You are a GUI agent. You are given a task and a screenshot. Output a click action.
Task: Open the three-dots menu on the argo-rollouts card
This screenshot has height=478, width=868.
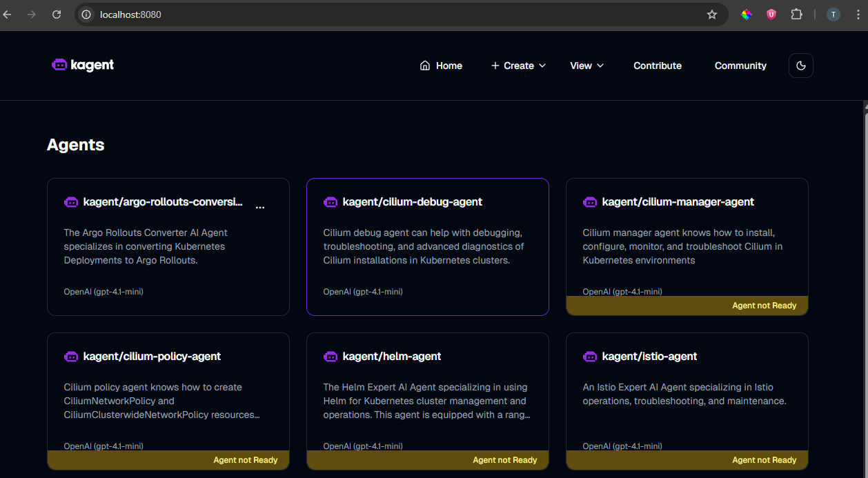[260, 207]
